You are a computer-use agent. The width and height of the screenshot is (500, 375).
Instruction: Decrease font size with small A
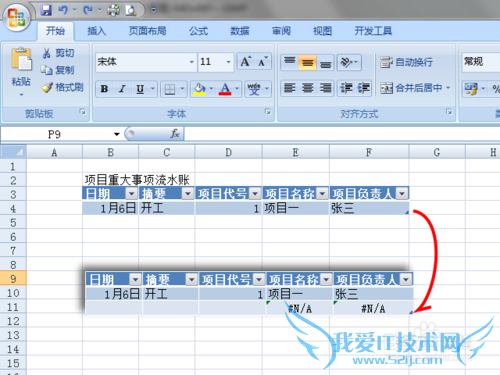(263, 61)
